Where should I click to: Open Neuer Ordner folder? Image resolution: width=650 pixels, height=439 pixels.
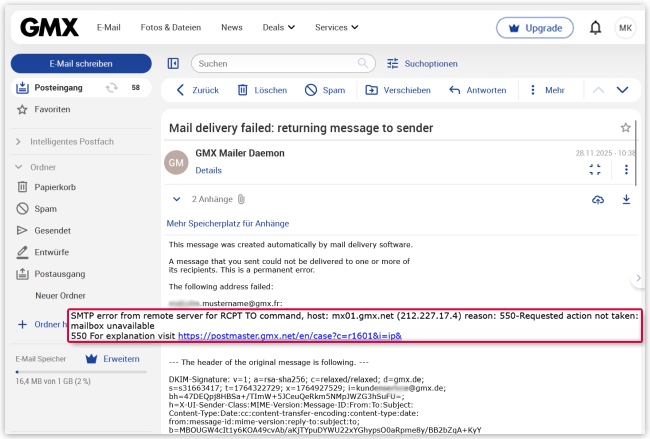click(x=61, y=296)
